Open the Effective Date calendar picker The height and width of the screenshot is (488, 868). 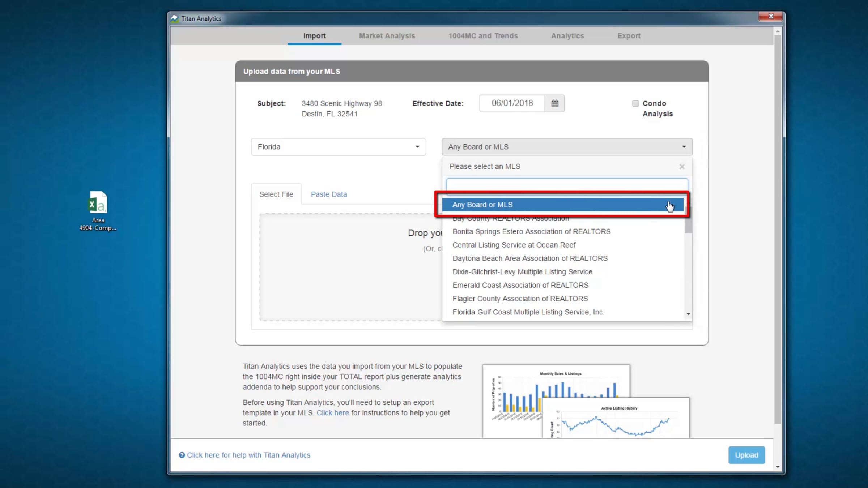(554, 103)
